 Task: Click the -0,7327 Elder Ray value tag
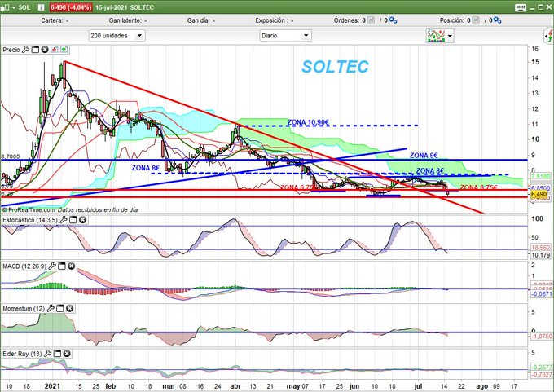point(541,374)
